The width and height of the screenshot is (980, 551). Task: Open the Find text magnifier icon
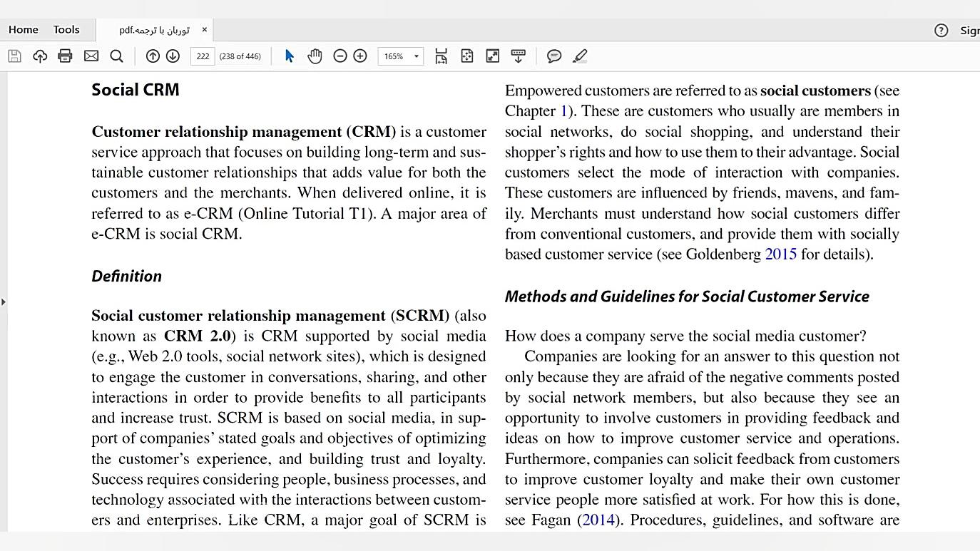click(117, 56)
